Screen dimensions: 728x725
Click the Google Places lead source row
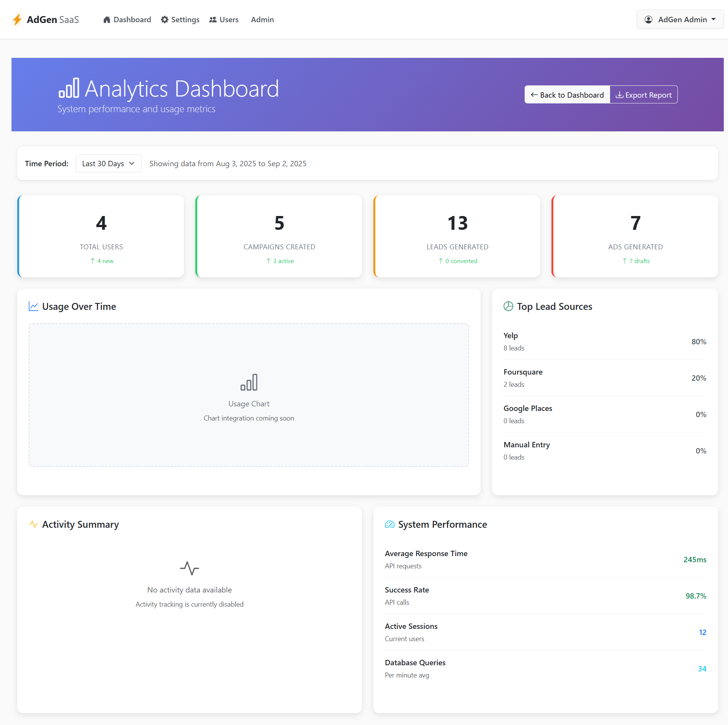click(x=605, y=414)
